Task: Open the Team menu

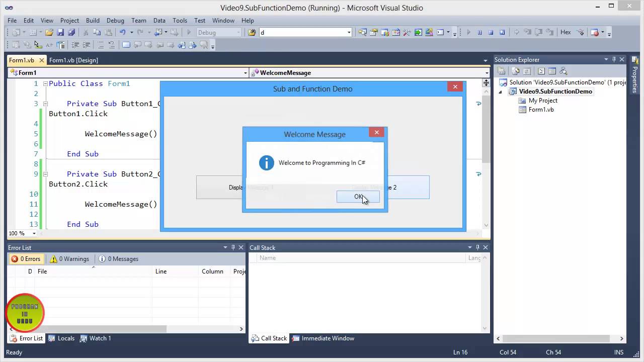Action: 139,21
